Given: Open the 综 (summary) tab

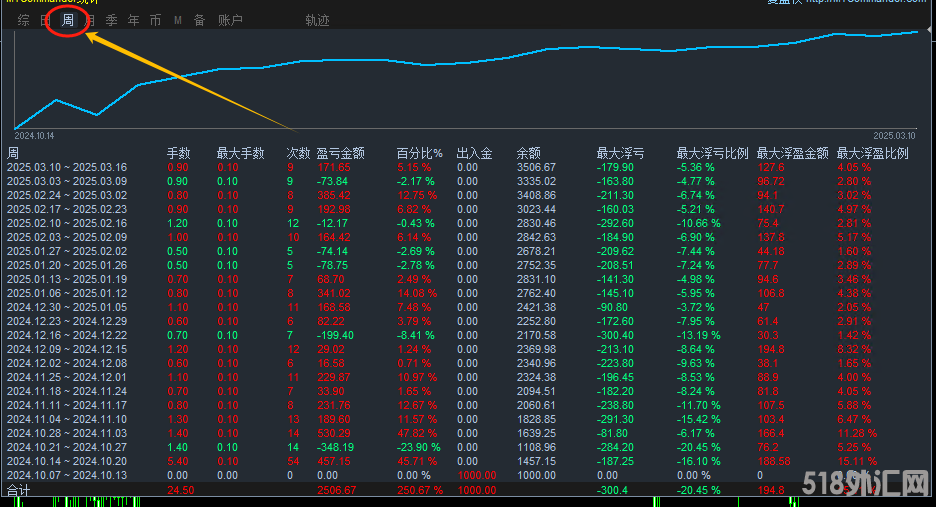Looking at the screenshot, I should pyautogui.click(x=23, y=20).
